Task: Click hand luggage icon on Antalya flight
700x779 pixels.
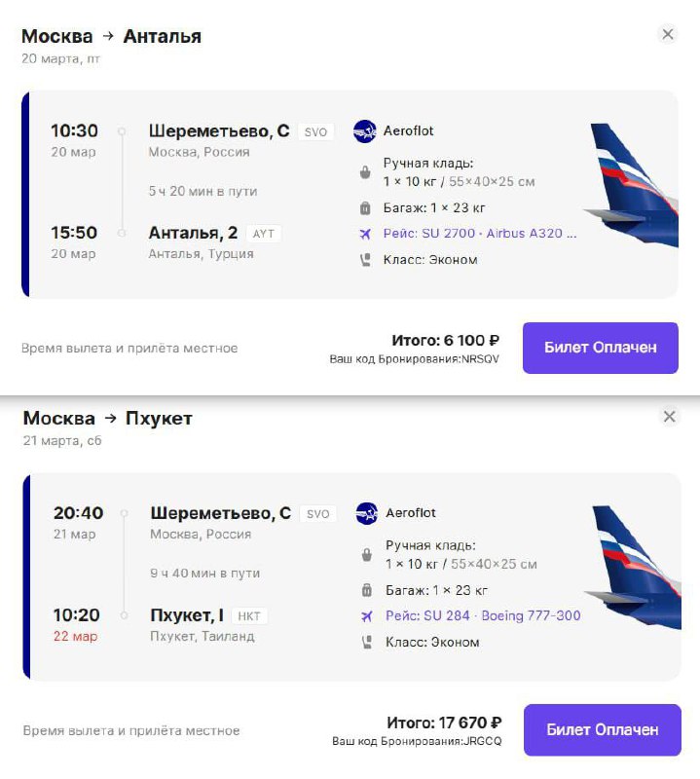Action: pos(365,173)
